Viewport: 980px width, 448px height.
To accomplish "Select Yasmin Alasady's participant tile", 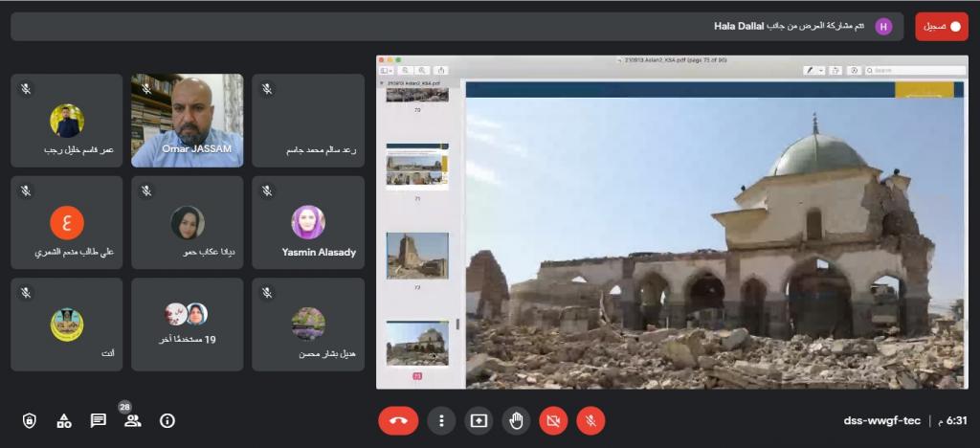I will coord(308,222).
